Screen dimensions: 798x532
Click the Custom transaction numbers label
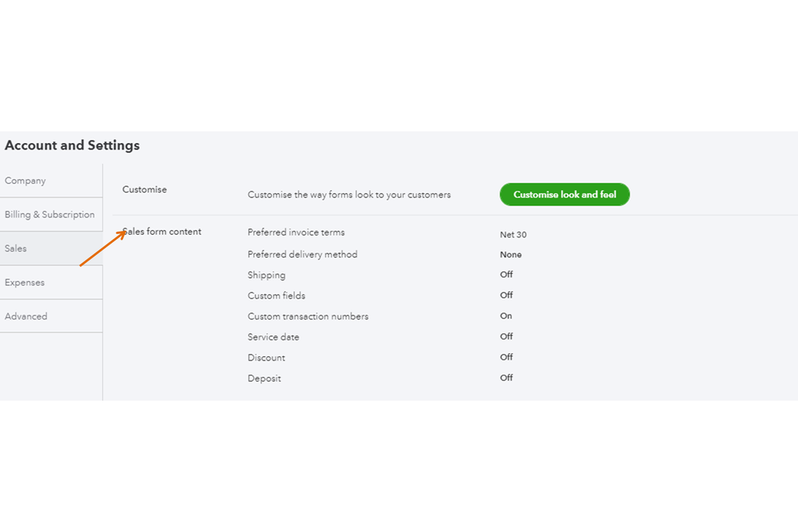tap(308, 316)
